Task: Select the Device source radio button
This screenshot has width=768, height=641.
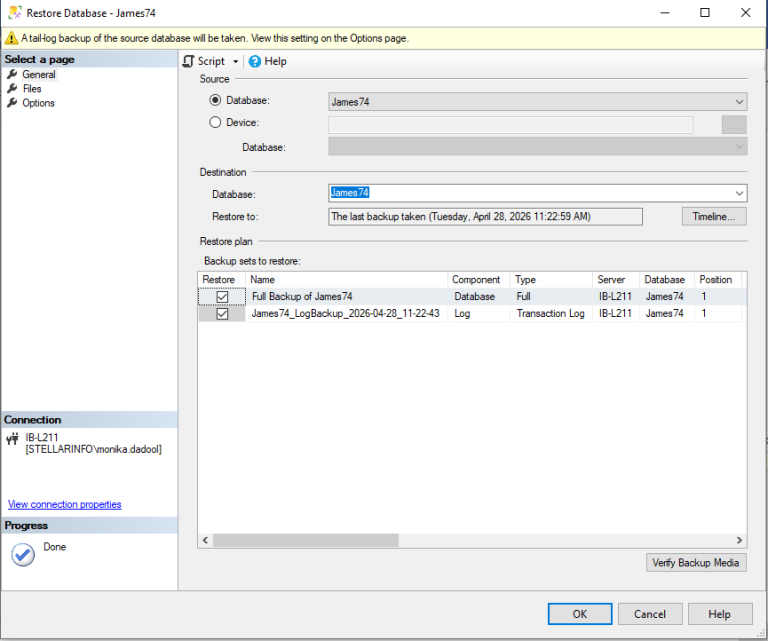Action: pos(215,122)
